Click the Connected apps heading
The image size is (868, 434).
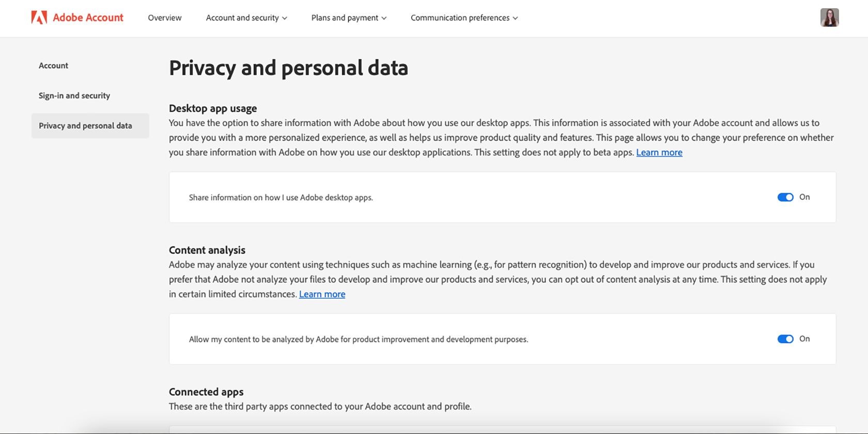(206, 392)
